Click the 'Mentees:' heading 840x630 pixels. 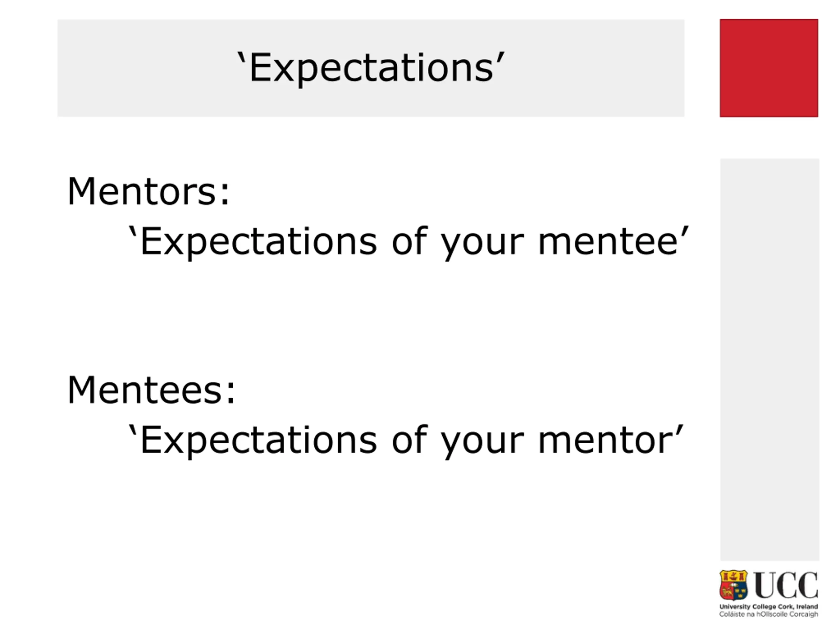[x=151, y=390]
